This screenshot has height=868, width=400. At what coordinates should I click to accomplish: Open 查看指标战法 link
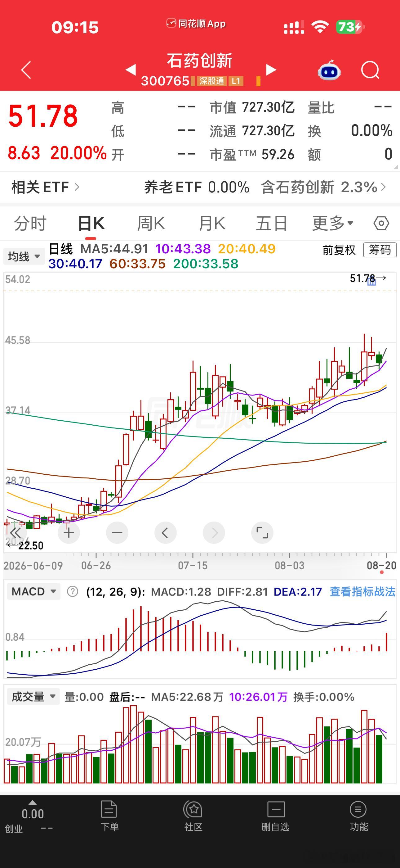(x=362, y=591)
